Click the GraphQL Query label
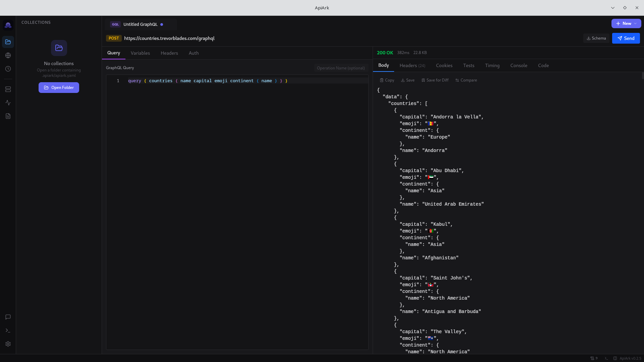Image resolution: width=644 pixels, height=362 pixels. [120, 68]
